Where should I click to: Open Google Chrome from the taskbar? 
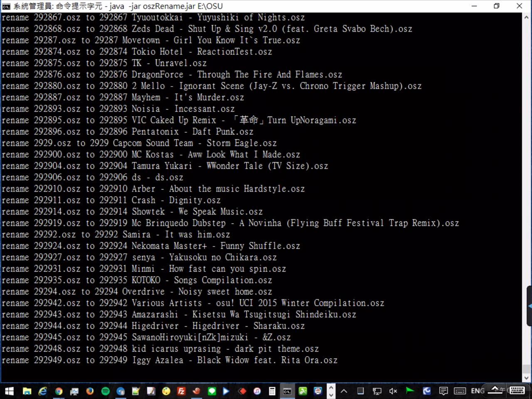tap(59, 391)
